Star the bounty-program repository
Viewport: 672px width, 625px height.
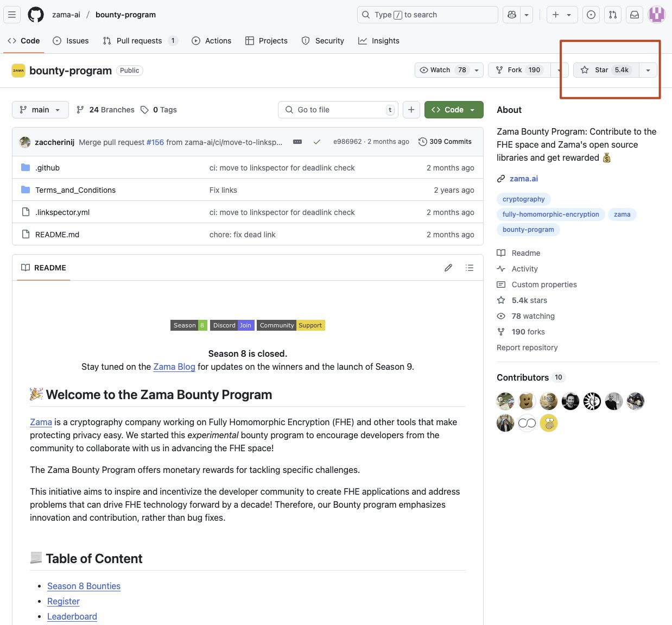(606, 70)
